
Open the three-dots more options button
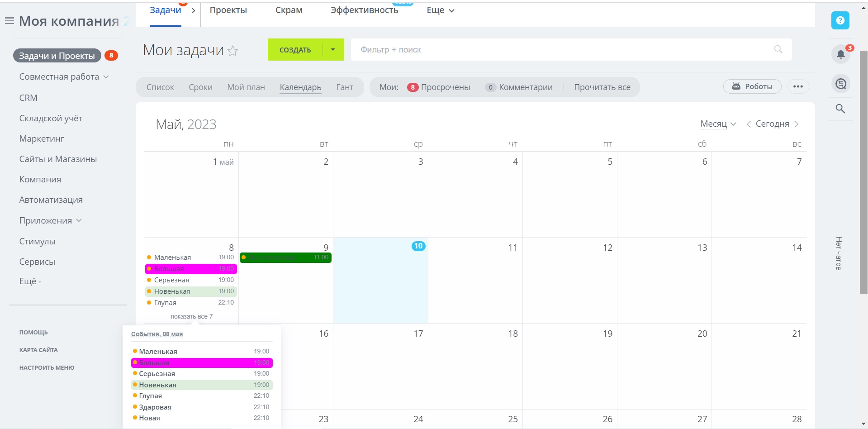pyautogui.click(x=798, y=86)
